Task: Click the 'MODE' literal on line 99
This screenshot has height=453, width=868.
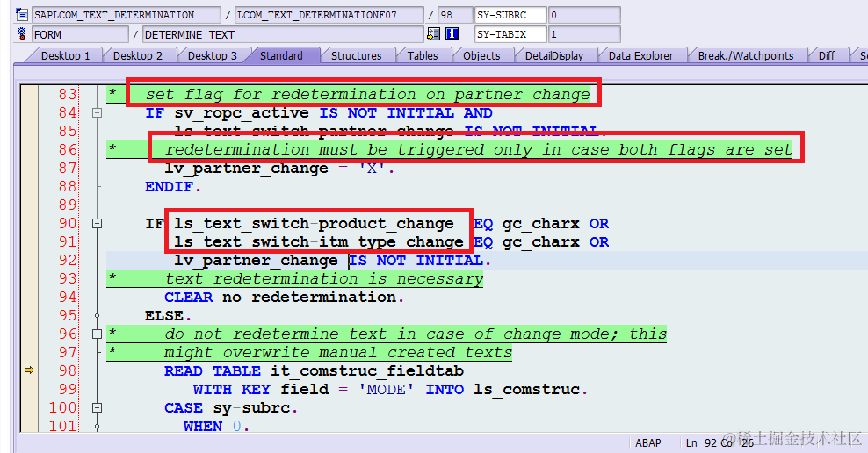Action: pyautogui.click(x=387, y=390)
